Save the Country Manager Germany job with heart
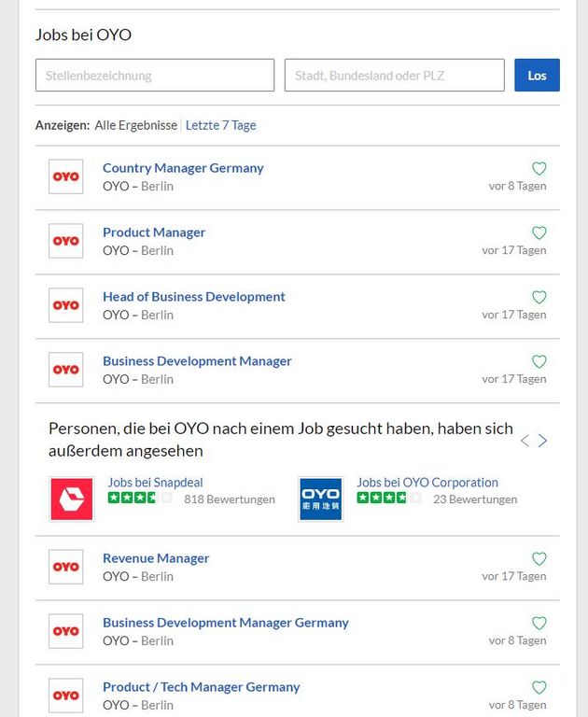 tap(539, 169)
